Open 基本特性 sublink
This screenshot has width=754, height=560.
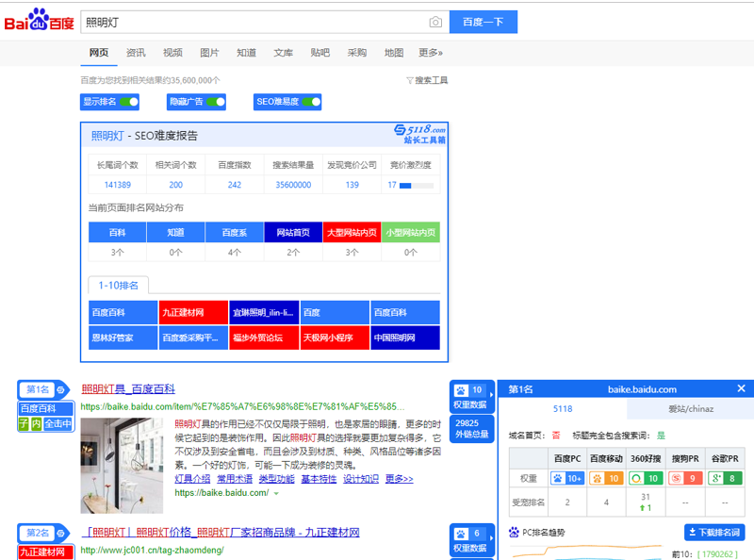[319, 479]
